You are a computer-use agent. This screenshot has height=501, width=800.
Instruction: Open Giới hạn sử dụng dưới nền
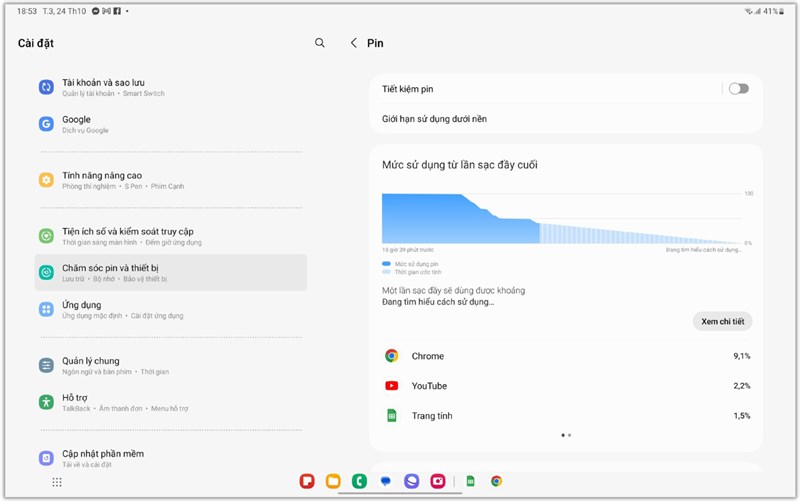[x=566, y=119]
